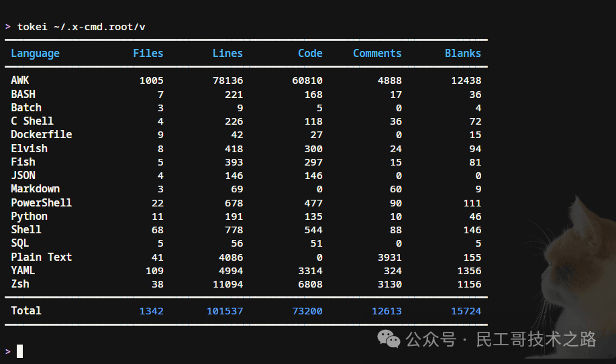Image resolution: width=616 pixels, height=364 pixels.
Task: Click the total lines value 101537
Action: (224, 311)
